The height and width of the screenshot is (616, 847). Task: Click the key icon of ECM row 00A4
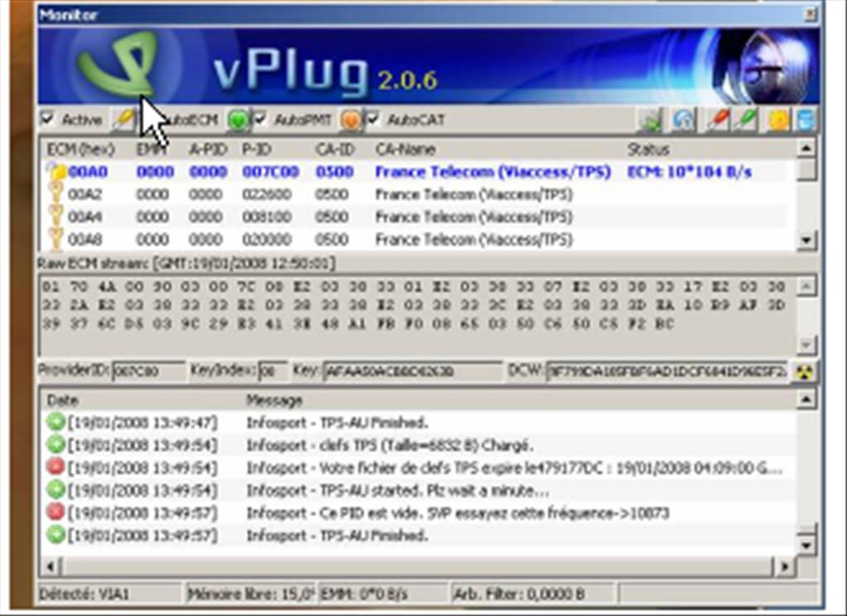tap(56, 215)
